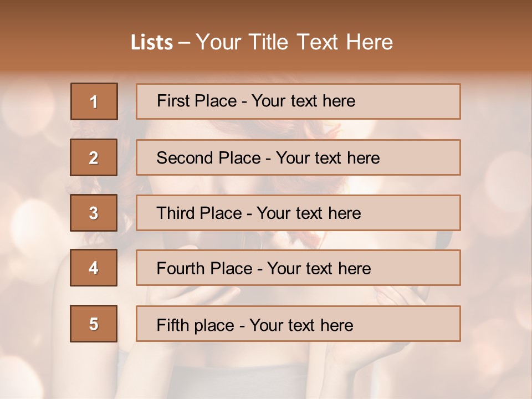
Task: Select the number 2 square
Action: click(x=94, y=157)
